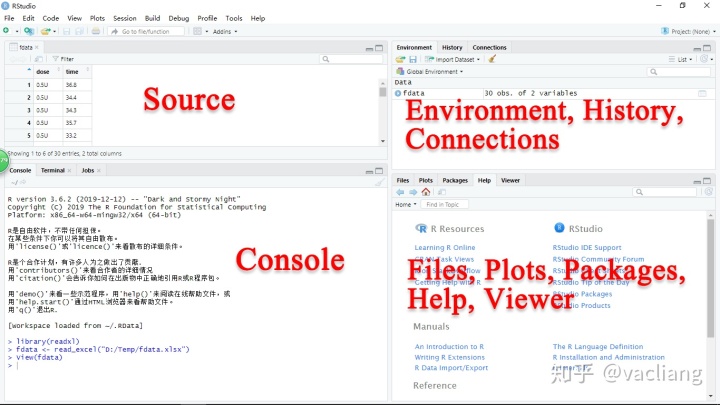Open the Global Environment dropdown
Screen dimensions: 720x405
(430, 72)
